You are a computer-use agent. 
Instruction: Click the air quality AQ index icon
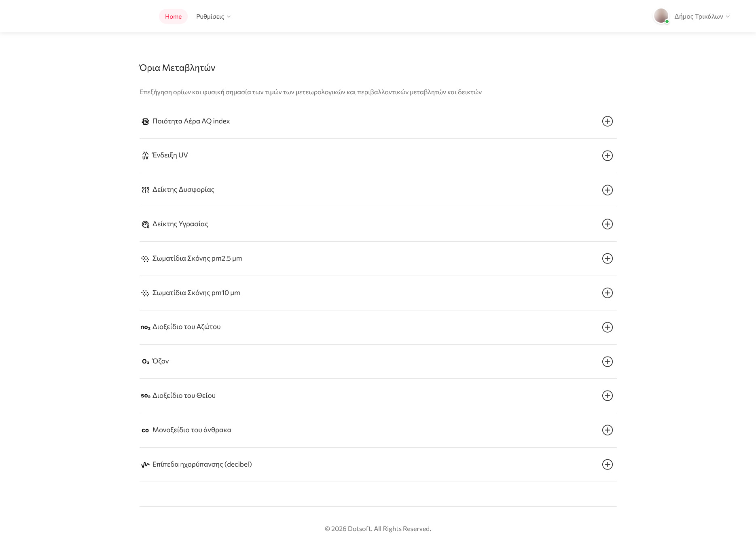point(145,121)
